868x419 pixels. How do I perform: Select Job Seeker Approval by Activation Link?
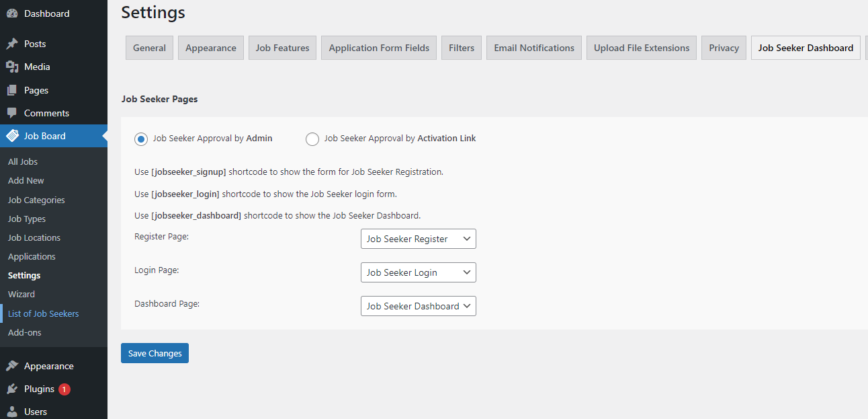[312, 139]
